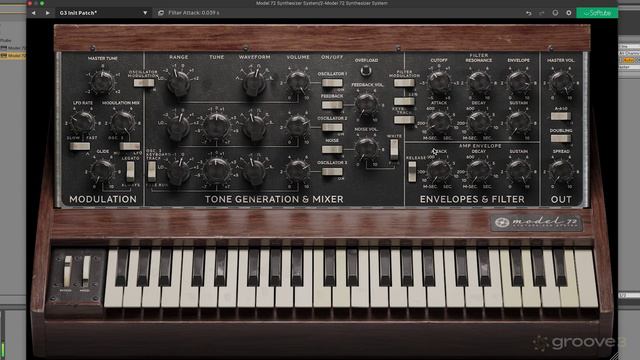Open the plugin settings gear
This screenshot has height=360, width=640.
(569, 13)
